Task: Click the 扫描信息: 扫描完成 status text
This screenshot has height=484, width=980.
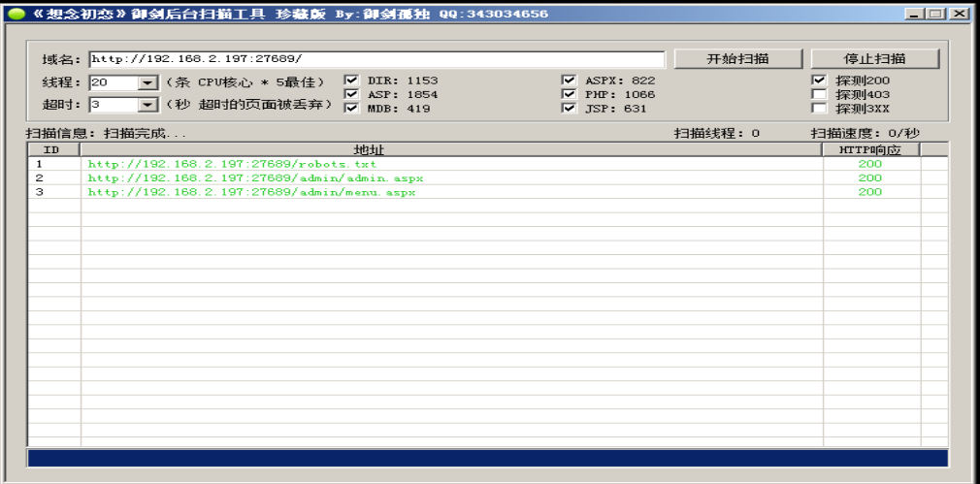Action: [107, 134]
